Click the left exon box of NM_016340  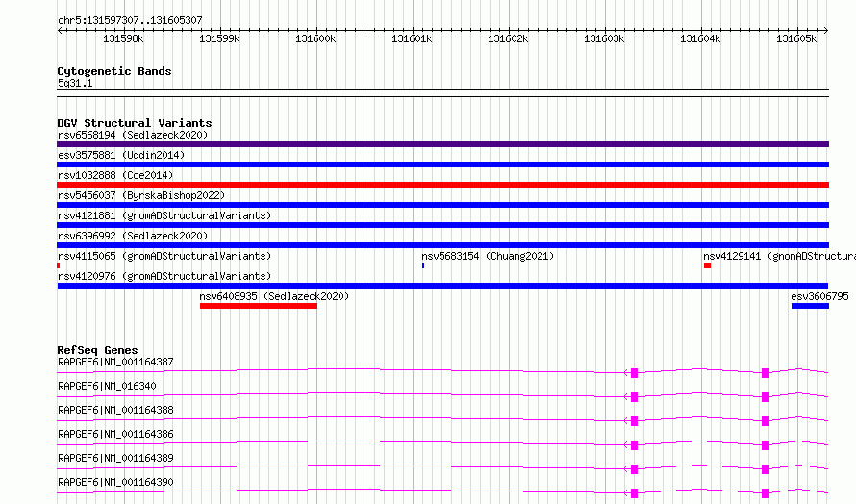coord(635,397)
